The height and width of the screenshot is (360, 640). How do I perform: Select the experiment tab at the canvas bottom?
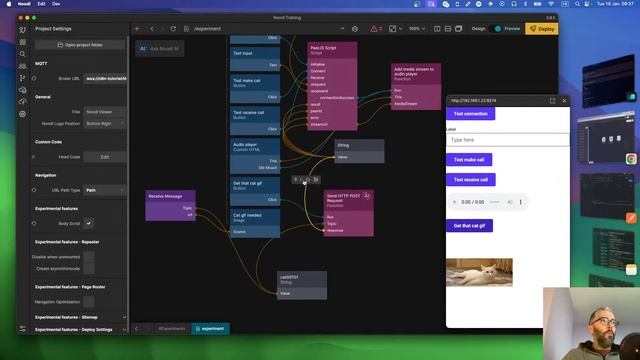pos(210,328)
